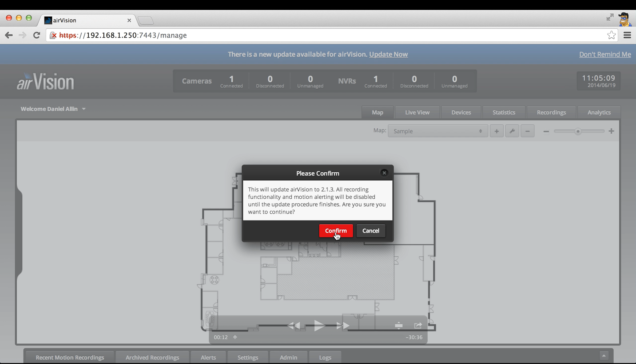Image resolution: width=636 pixels, height=364 pixels.
Task: Confirm the airVision update
Action: click(x=336, y=231)
